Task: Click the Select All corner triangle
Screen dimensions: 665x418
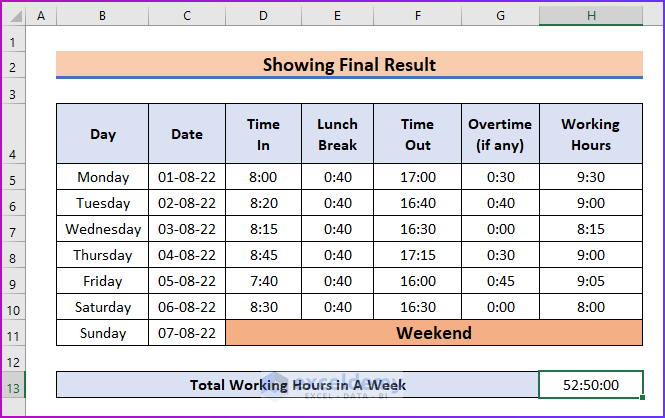Action: (13, 17)
